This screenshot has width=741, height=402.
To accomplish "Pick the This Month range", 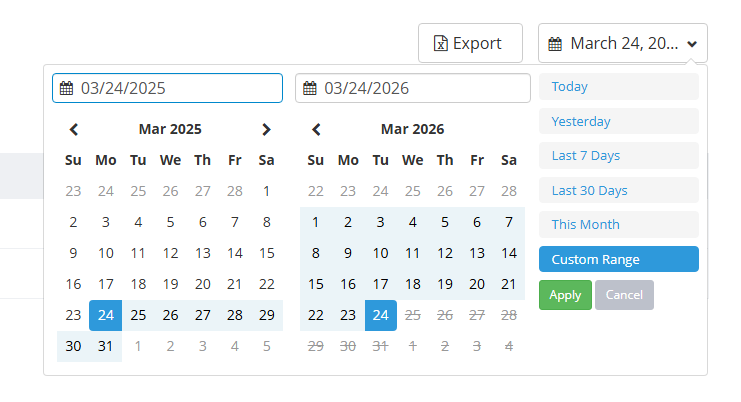I will pyautogui.click(x=618, y=225).
